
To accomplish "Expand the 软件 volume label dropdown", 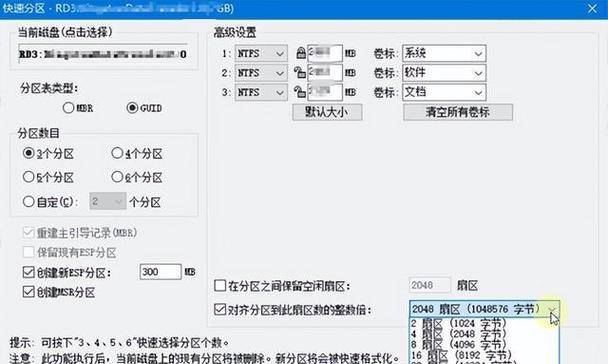I will (478, 73).
